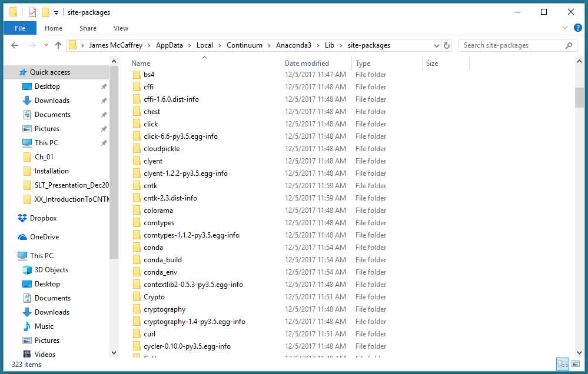The width and height of the screenshot is (588, 374).
Task: Click navigation pane scroll down arrow
Action: pyautogui.click(x=114, y=353)
